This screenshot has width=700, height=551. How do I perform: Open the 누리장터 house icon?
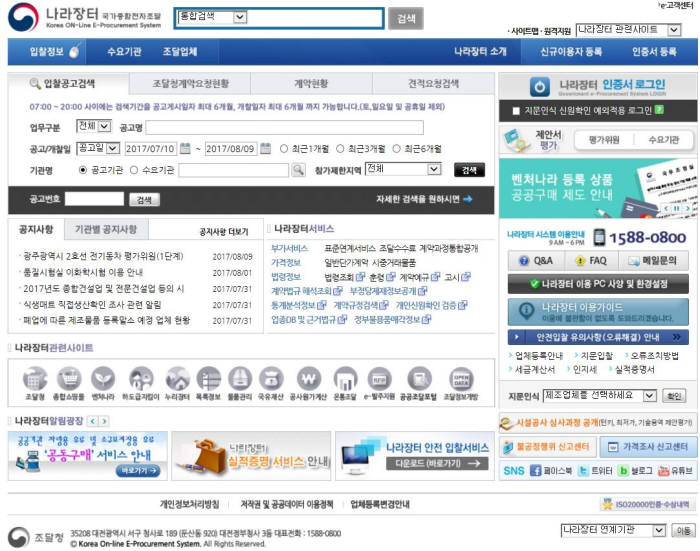click(x=177, y=379)
